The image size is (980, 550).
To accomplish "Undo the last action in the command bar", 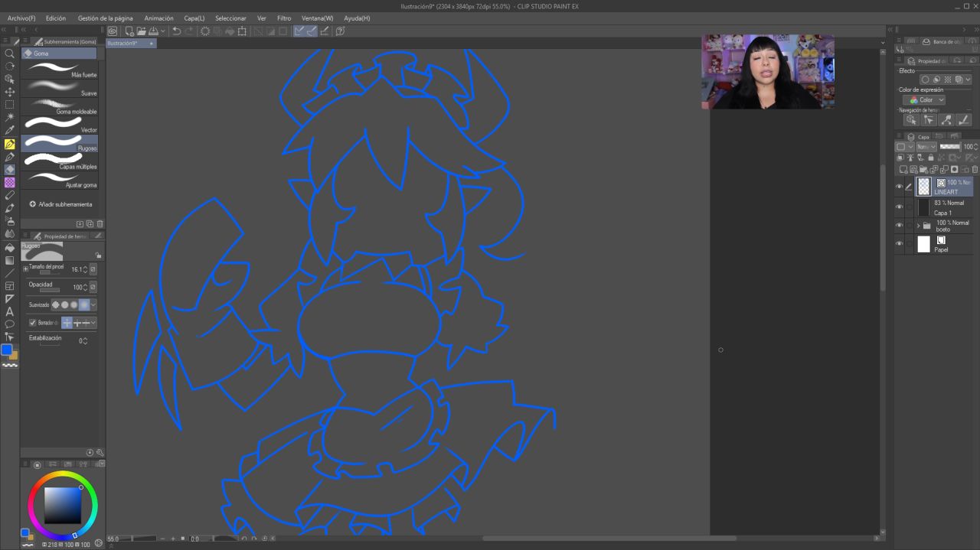I will click(177, 31).
